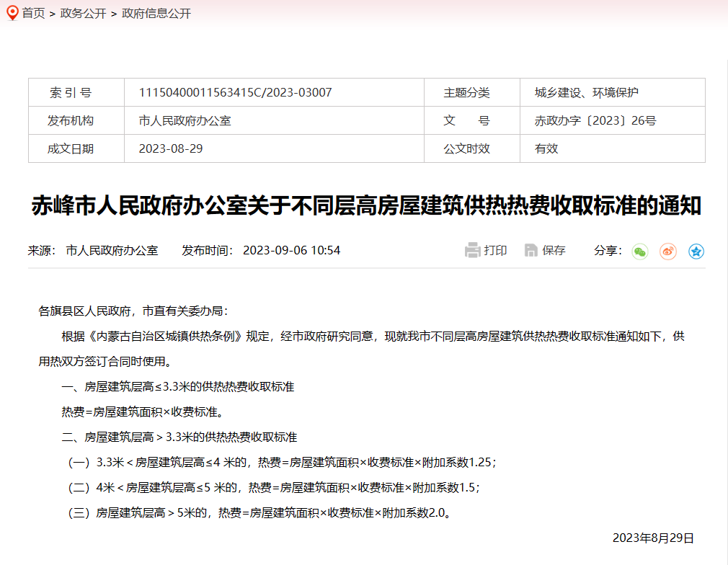
Task: Click the red location pin icon
Action: tap(12, 13)
